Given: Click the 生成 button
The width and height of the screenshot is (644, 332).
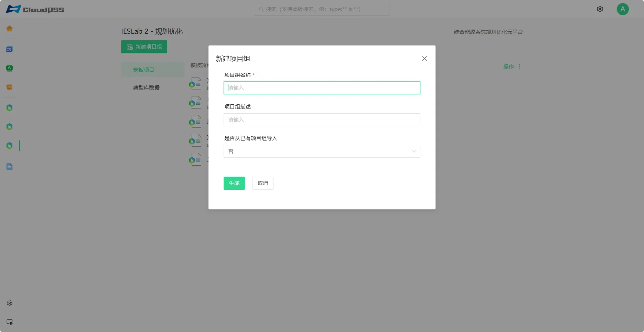Looking at the screenshot, I should pyautogui.click(x=234, y=183).
